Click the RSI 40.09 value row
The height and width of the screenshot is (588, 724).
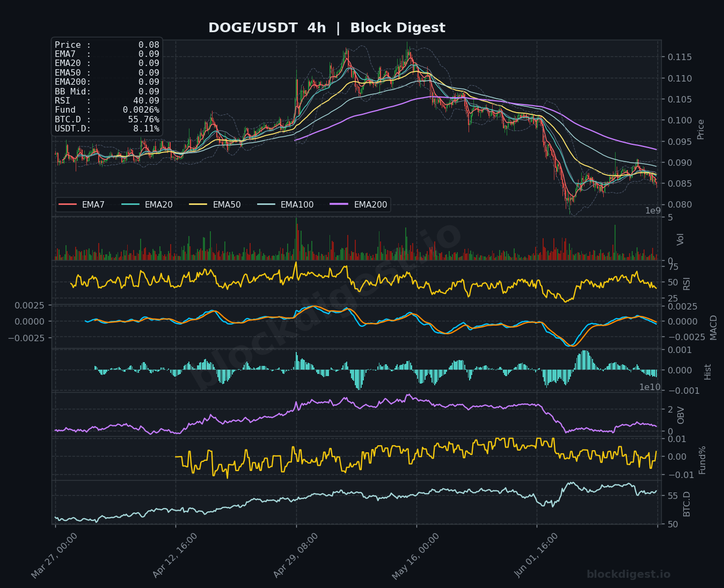tap(107, 101)
